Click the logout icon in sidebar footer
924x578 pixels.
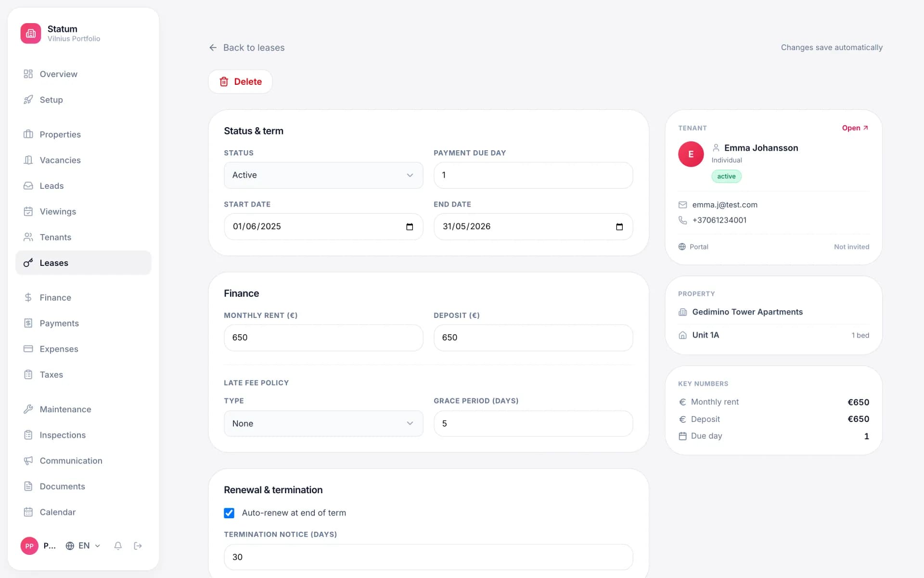[138, 546]
